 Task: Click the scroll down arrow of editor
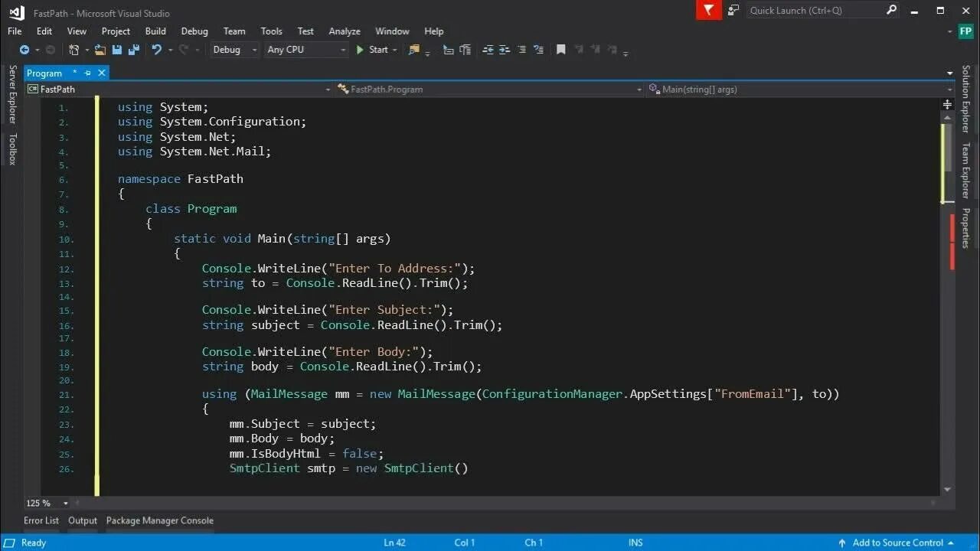pyautogui.click(x=947, y=489)
